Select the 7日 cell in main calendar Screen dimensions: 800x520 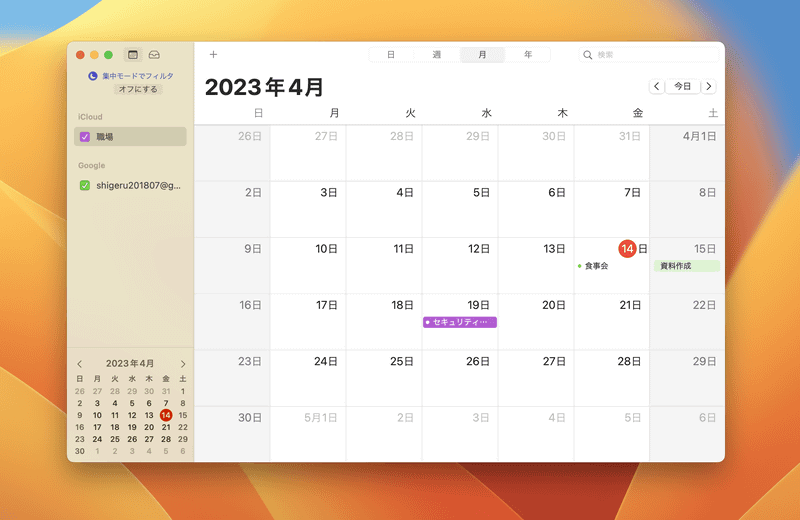(x=612, y=209)
